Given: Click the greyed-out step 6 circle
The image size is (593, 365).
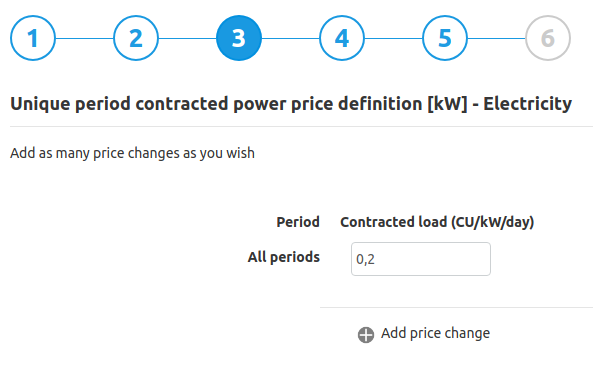Looking at the screenshot, I should tap(548, 38).
